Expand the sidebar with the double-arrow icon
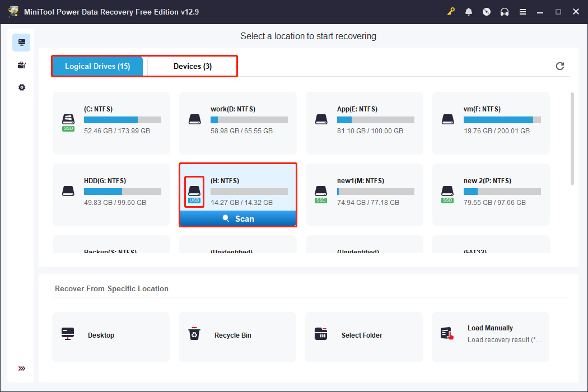 coord(22,368)
